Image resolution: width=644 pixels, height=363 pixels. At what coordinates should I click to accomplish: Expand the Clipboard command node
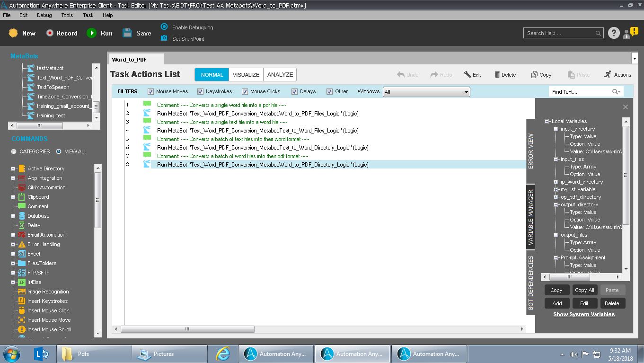click(x=13, y=197)
